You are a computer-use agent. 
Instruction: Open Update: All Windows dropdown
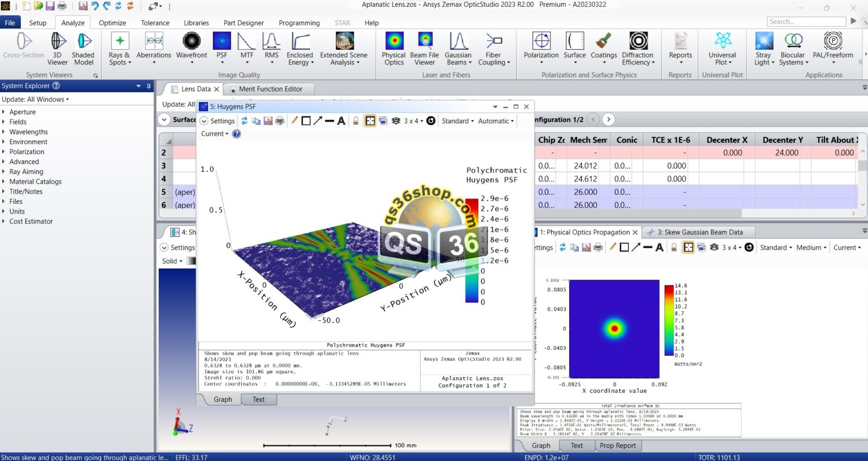pos(36,99)
